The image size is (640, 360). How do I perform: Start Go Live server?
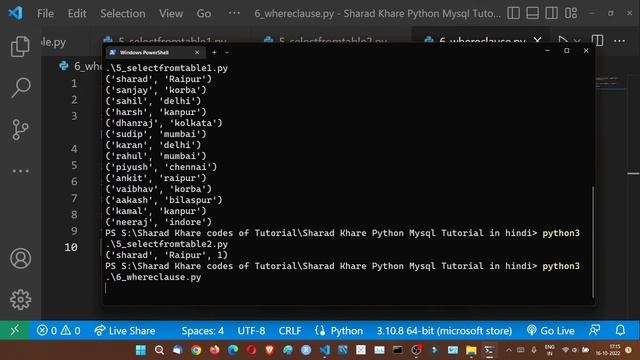(550, 330)
